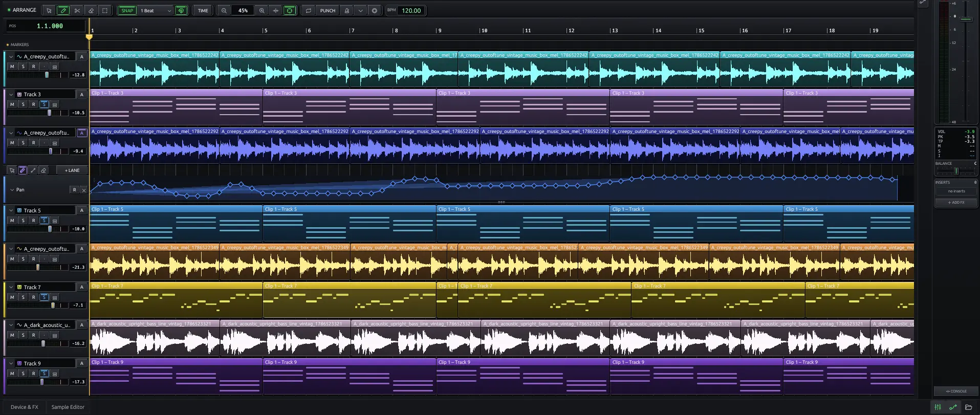Open the 1 Beat snap value dropdown
The image size is (980, 415).
pos(156,10)
